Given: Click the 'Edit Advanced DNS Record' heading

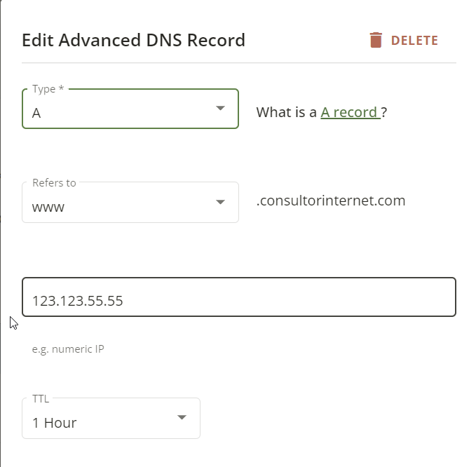Looking at the screenshot, I should [134, 40].
